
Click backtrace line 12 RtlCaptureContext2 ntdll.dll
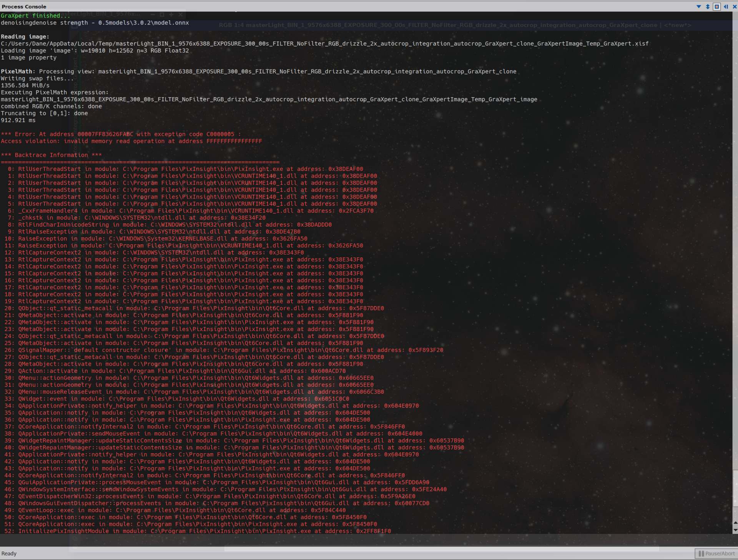154,253
